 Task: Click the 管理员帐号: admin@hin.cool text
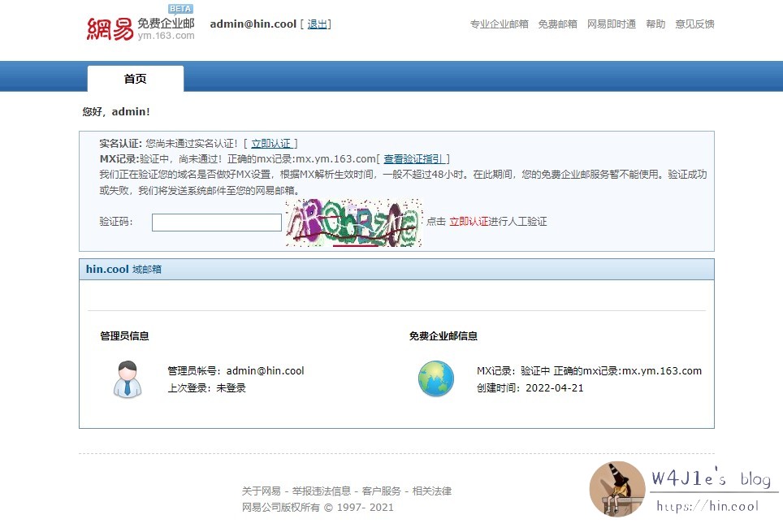(x=236, y=370)
